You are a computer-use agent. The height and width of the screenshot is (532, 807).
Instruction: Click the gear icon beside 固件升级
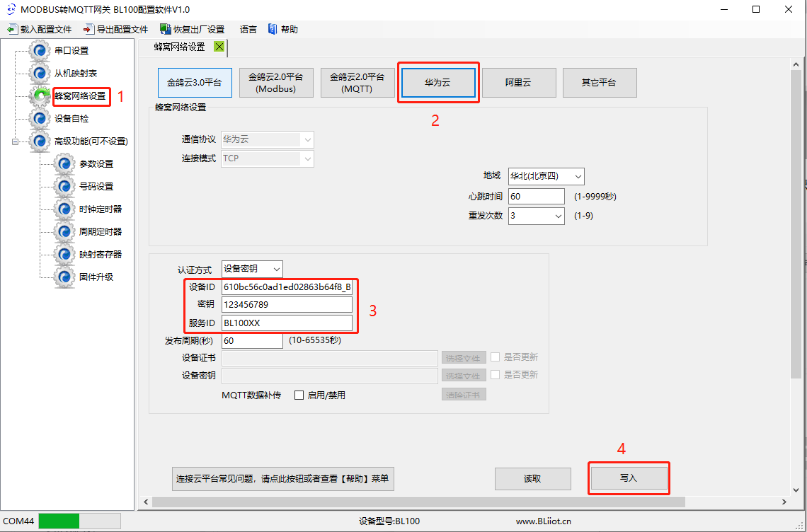[64, 277]
